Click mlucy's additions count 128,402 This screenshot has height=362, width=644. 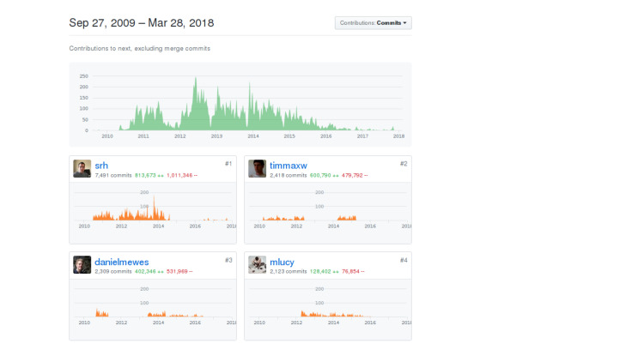click(324, 271)
